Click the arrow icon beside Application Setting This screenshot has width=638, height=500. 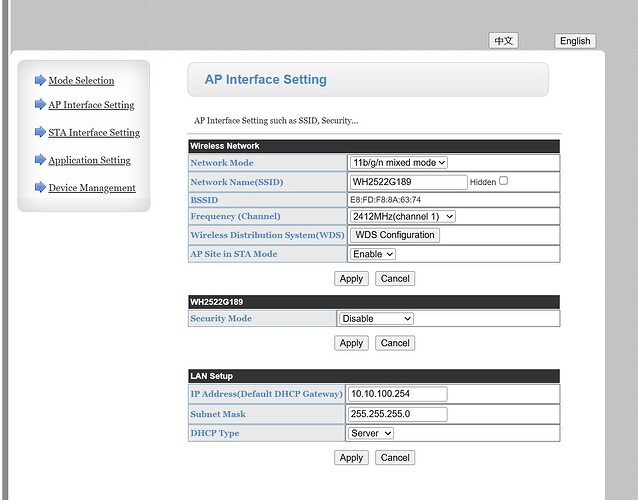(x=40, y=160)
